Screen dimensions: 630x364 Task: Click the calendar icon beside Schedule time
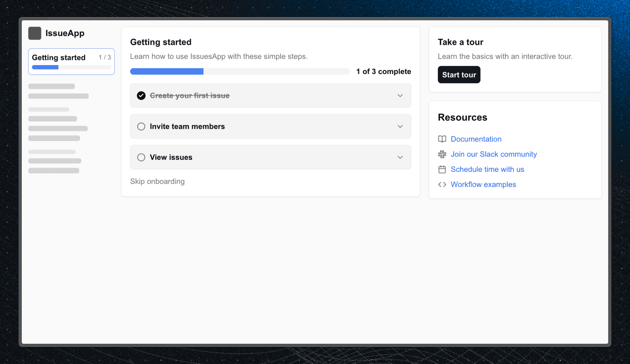[x=442, y=169]
